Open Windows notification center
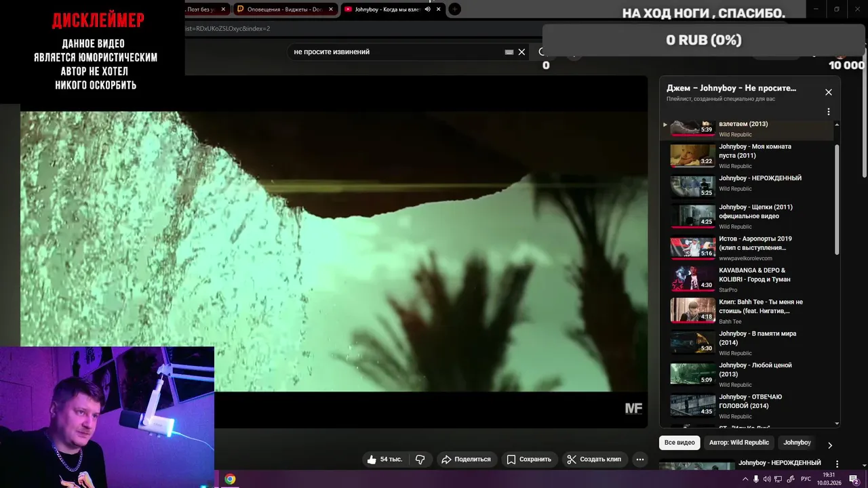This screenshot has width=868, height=488. coord(854,479)
